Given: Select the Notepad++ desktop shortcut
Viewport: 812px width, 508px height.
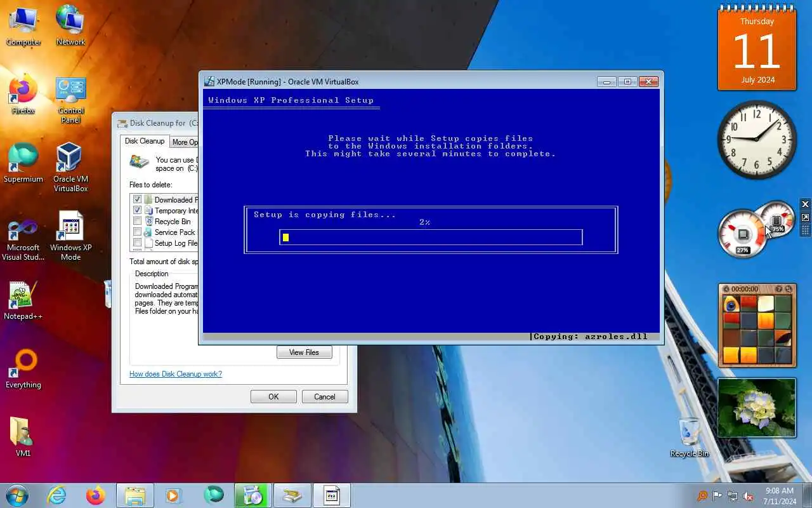Looking at the screenshot, I should 23,301.
